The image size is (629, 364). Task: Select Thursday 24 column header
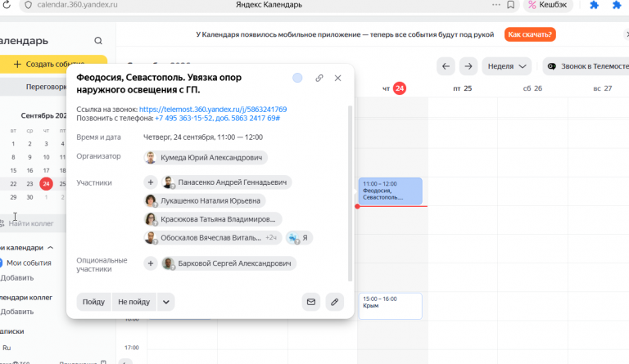tap(394, 88)
